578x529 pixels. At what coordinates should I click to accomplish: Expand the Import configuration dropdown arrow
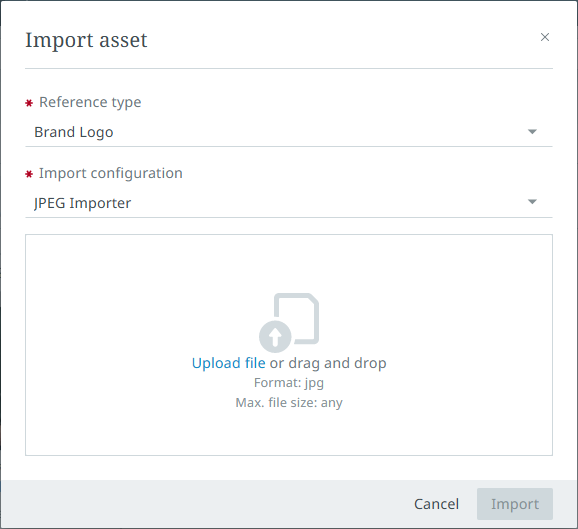click(x=532, y=202)
